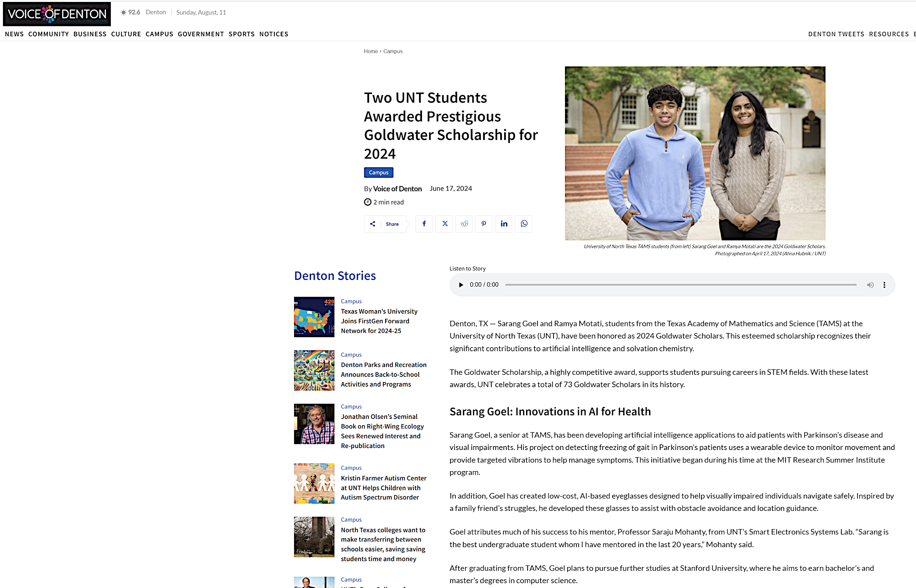Pin article using Pinterest icon
The image size is (916, 588).
[484, 224]
